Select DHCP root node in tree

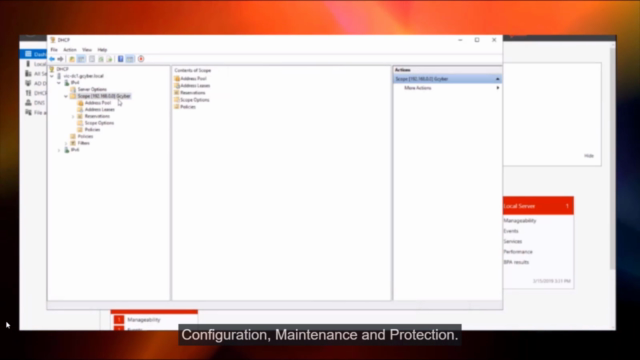click(62, 69)
